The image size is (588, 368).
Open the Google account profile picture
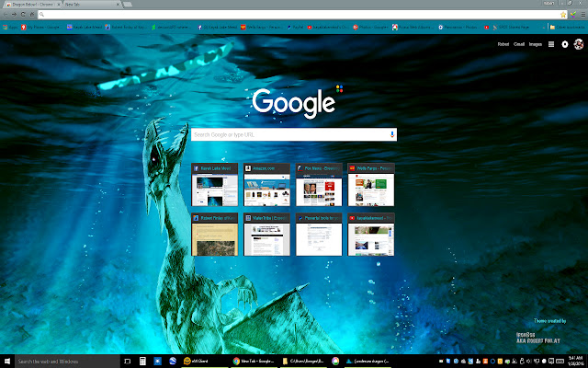click(578, 44)
